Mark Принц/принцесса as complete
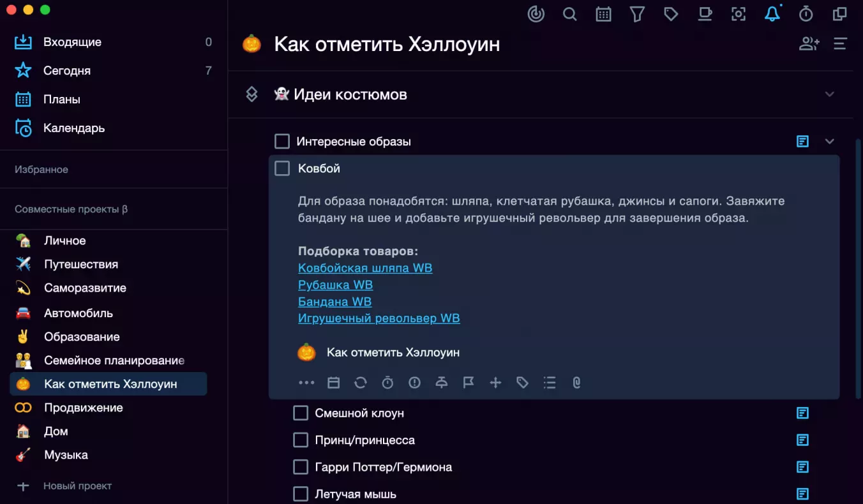The height and width of the screenshot is (504, 863). pyautogui.click(x=301, y=440)
